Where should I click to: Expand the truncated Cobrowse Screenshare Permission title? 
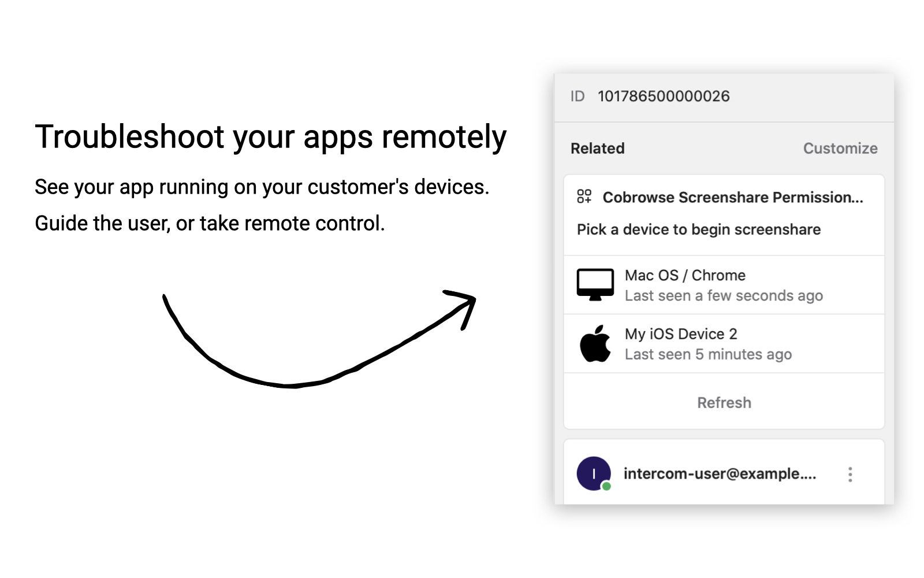[x=732, y=197]
